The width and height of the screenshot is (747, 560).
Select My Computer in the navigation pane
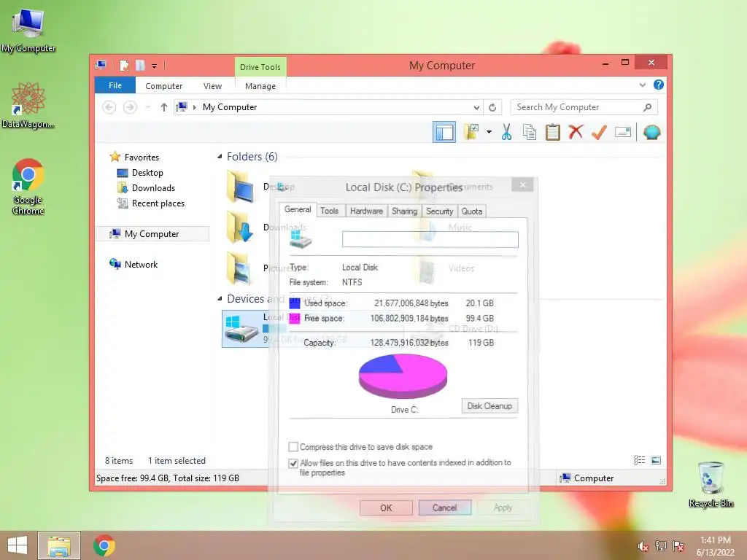[x=152, y=234]
